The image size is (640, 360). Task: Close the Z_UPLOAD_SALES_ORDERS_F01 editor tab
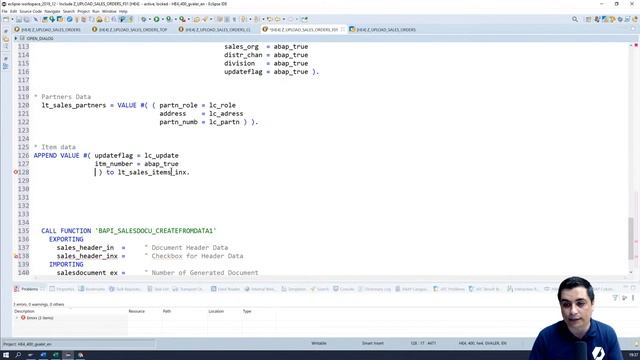(343, 29)
